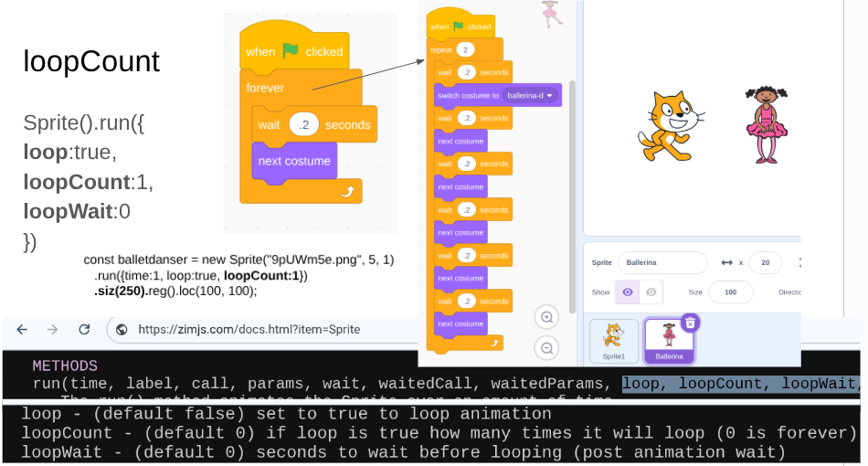The height and width of the screenshot is (466, 868).
Task: Click the site info icon in address bar
Action: click(121, 329)
